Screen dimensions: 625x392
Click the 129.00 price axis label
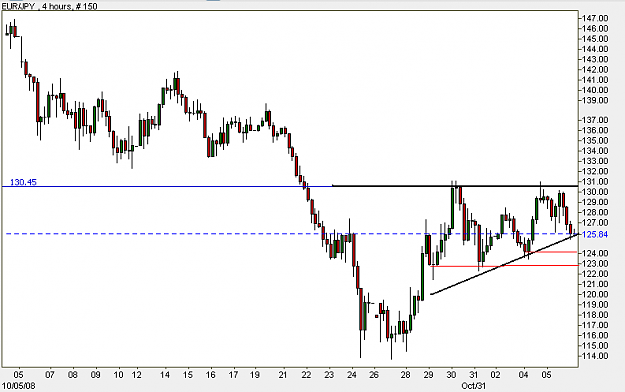pos(596,202)
